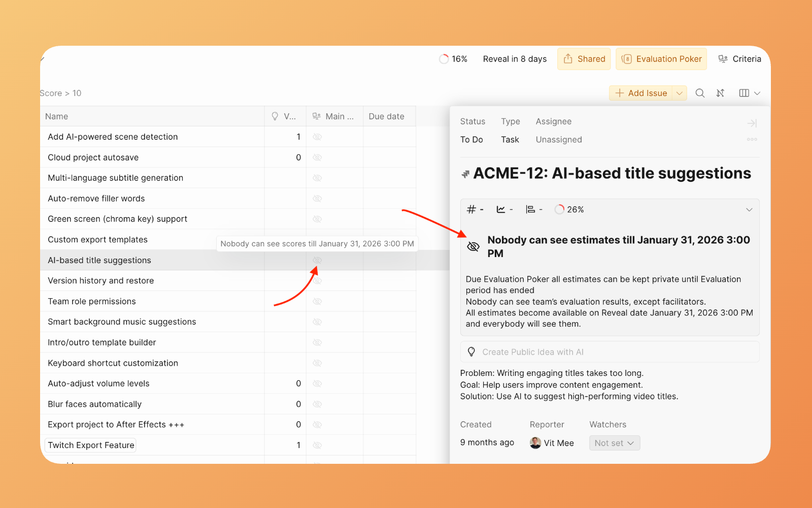Click the sort order icon
This screenshot has width=812, height=508.
[720, 93]
